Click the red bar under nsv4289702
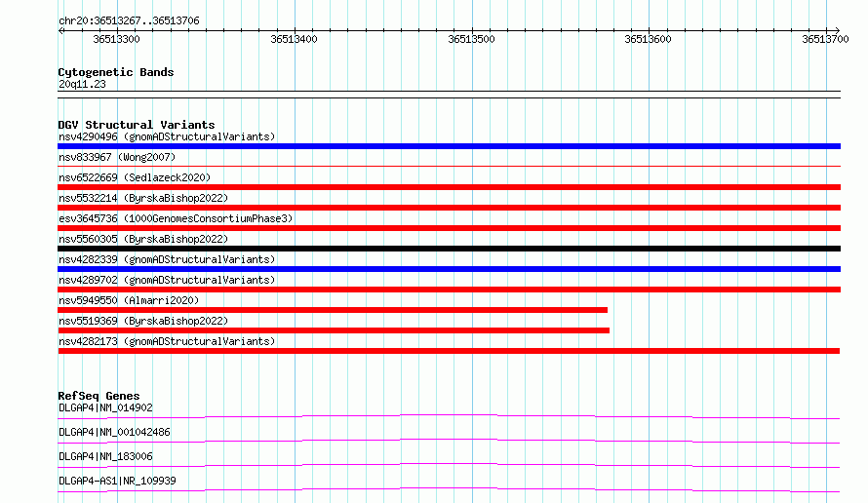868x503 pixels. (449, 290)
